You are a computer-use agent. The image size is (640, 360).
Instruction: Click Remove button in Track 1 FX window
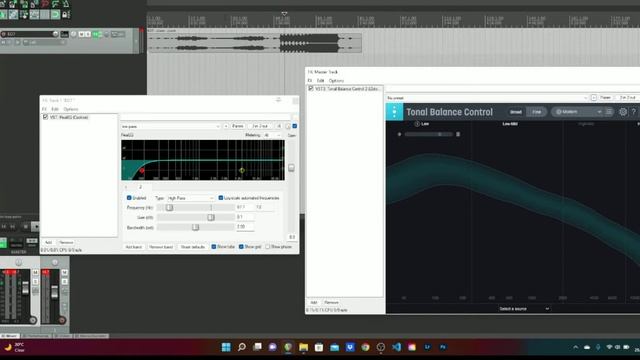tap(66, 242)
